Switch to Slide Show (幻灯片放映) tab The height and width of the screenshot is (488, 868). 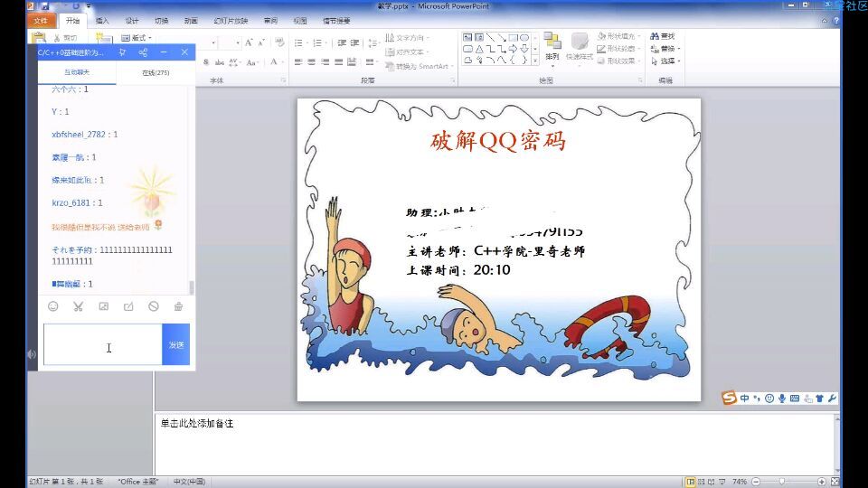tap(231, 21)
